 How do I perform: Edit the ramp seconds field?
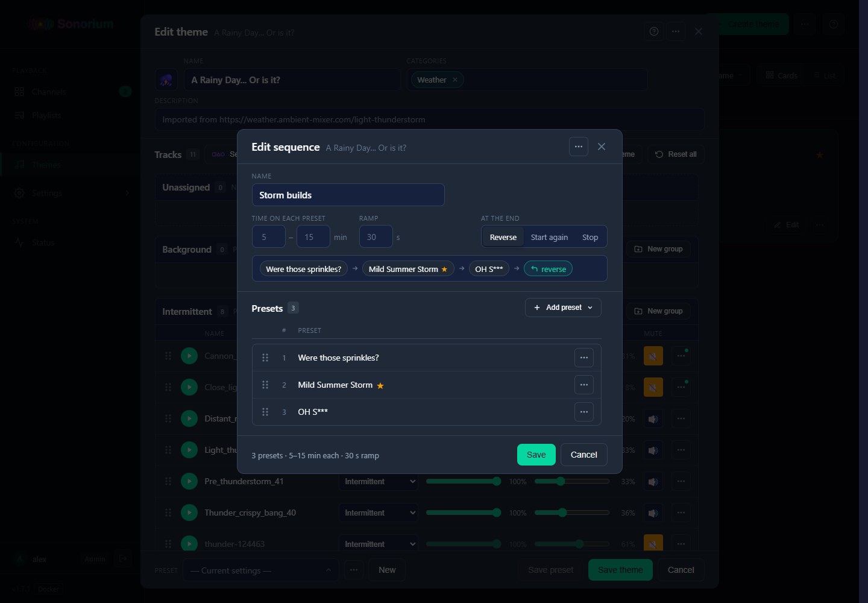[376, 236]
